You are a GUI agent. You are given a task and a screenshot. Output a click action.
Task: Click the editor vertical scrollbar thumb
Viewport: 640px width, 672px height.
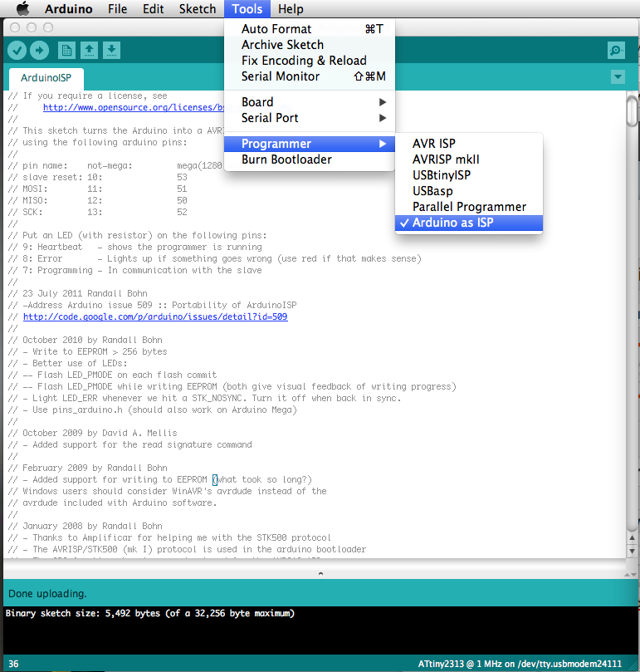pyautogui.click(x=632, y=111)
